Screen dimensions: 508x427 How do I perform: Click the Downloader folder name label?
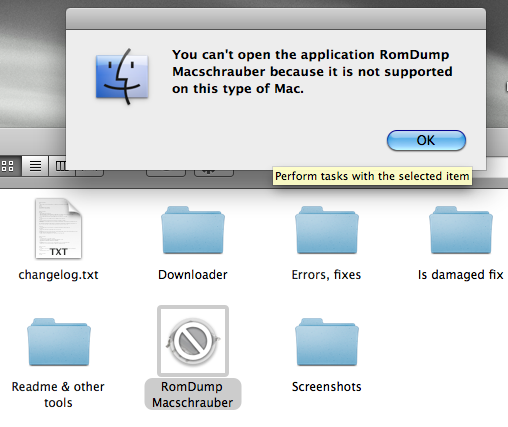(193, 275)
